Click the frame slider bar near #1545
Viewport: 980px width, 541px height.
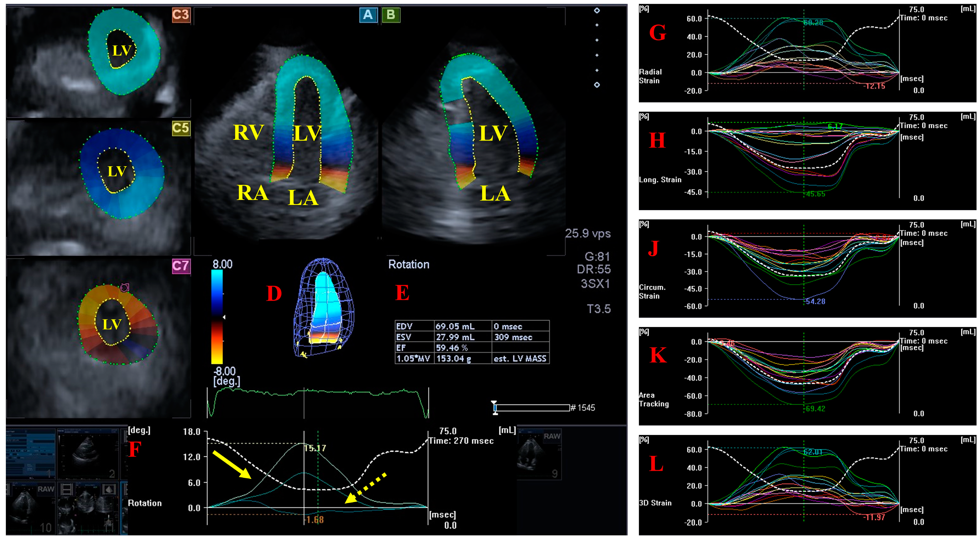point(533,408)
